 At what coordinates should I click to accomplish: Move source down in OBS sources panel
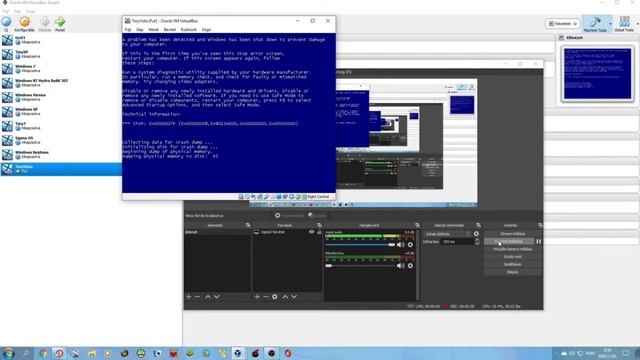(x=294, y=297)
